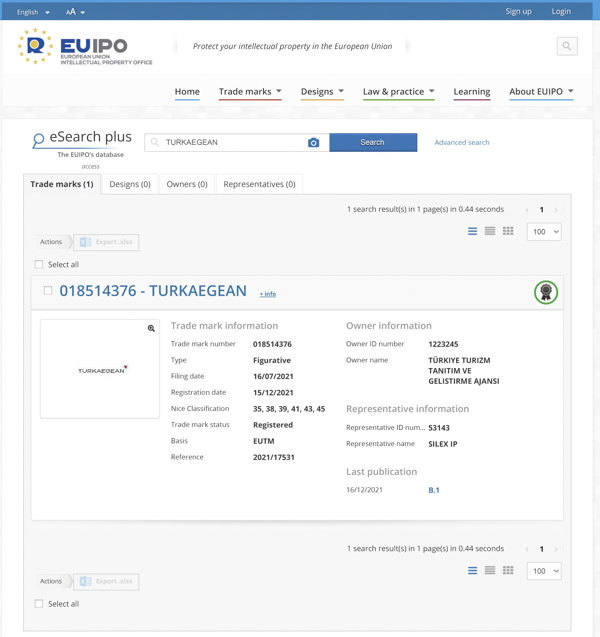Open the top results-per-page 100 dropdown

tap(544, 232)
